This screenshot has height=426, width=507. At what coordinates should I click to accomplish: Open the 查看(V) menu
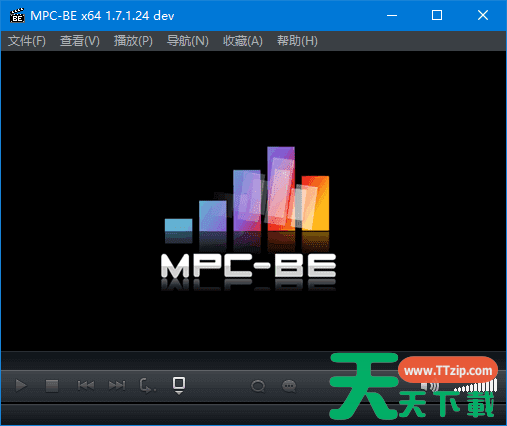tap(80, 41)
